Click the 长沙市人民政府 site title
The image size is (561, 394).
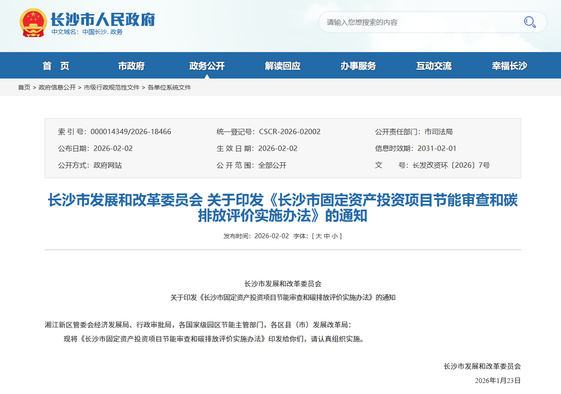103,19
